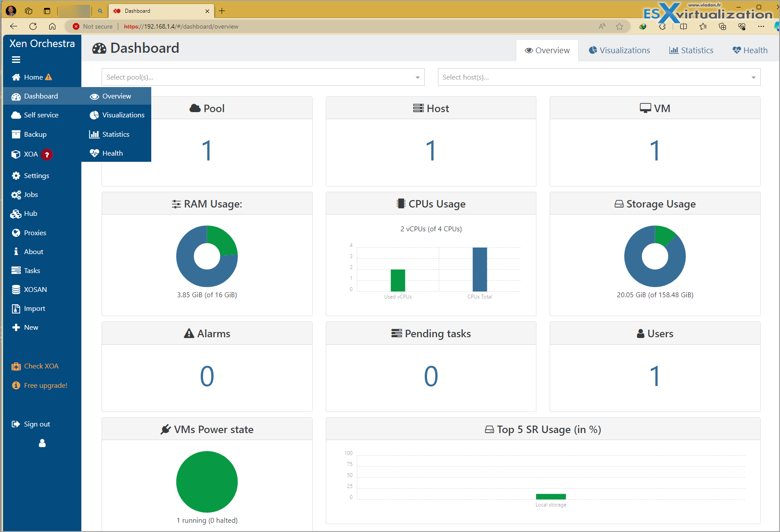Image resolution: width=780 pixels, height=532 pixels.
Task: Toggle the sidebar with the hamburger icon
Action: click(x=16, y=59)
